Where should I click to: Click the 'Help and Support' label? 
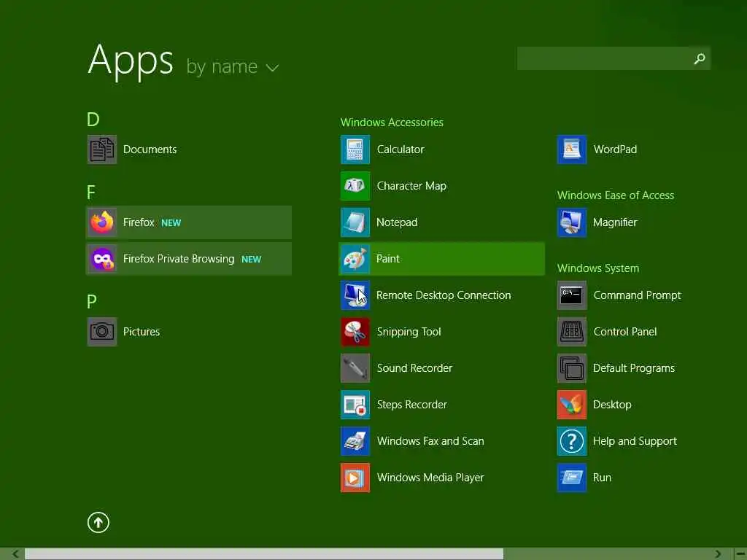(635, 441)
